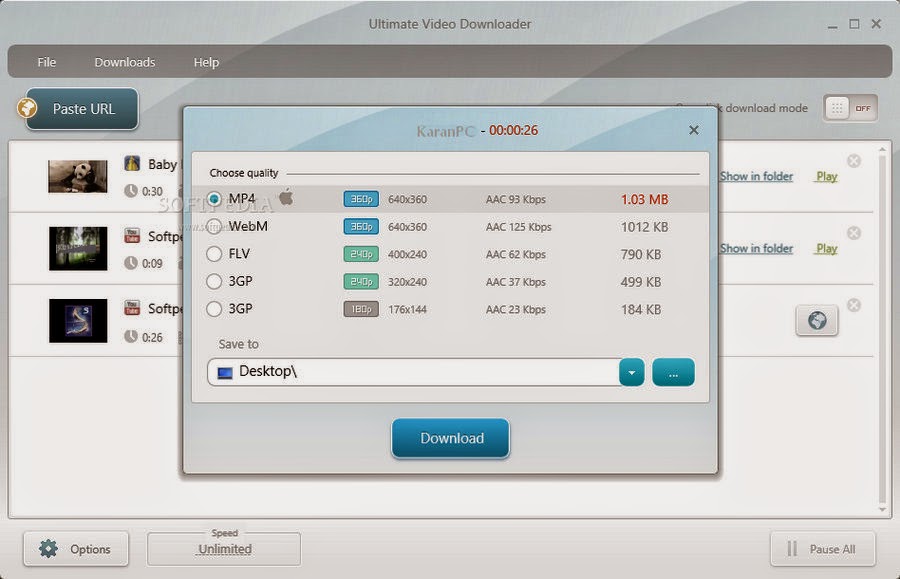Click the clock icon beside 0:09
900x579 pixels.
[131, 263]
